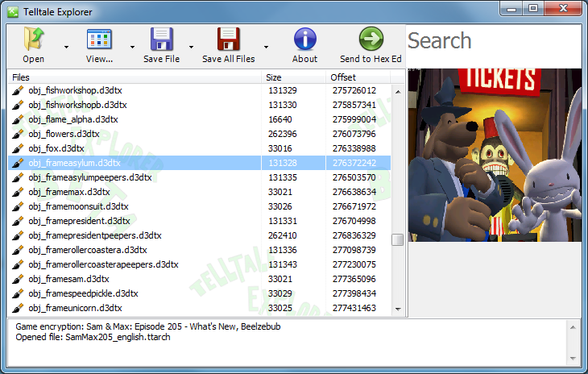Click the Telltale Explorer title bar icon

click(x=12, y=12)
